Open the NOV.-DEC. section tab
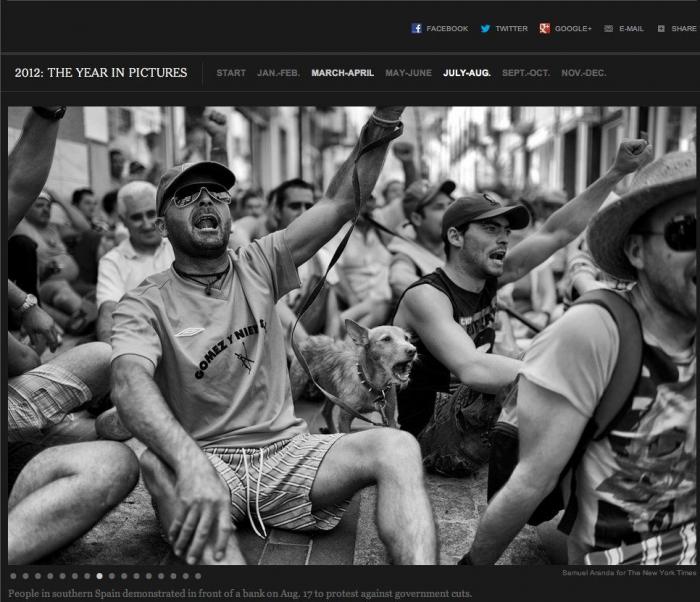700x602 pixels. (x=584, y=73)
